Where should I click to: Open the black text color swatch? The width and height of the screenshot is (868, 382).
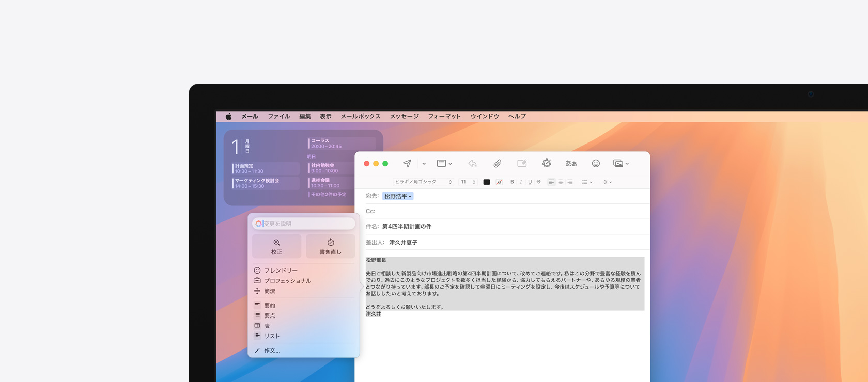point(486,182)
